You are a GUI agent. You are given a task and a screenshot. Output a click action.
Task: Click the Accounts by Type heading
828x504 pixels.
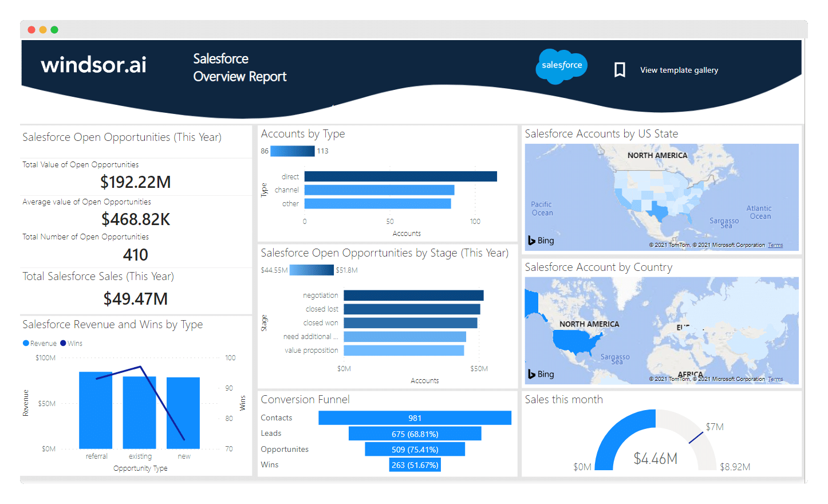click(303, 134)
